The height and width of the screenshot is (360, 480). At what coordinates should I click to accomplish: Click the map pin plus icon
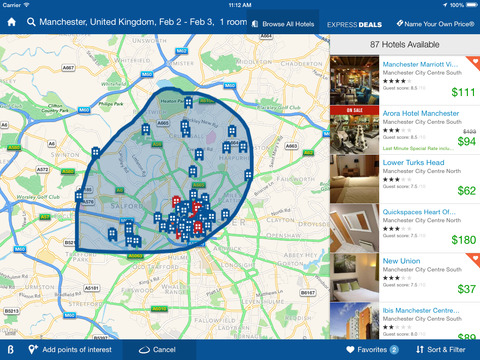(x=33, y=350)
